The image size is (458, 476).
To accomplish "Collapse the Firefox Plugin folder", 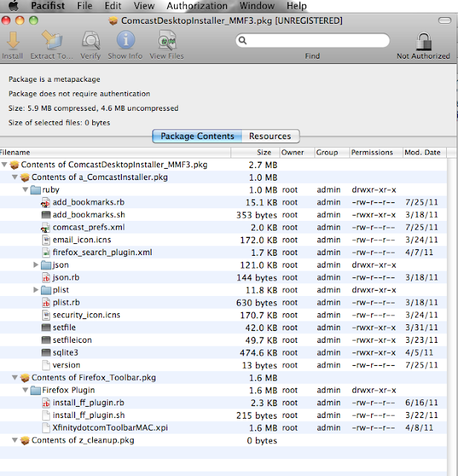I will coord(25,390).
